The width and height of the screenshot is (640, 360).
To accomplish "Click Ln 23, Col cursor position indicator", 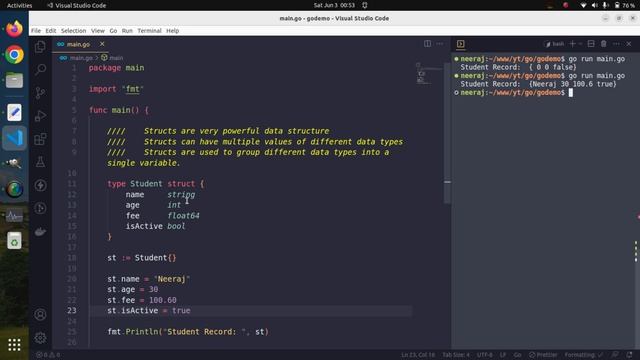I will (x=418, y=355).
